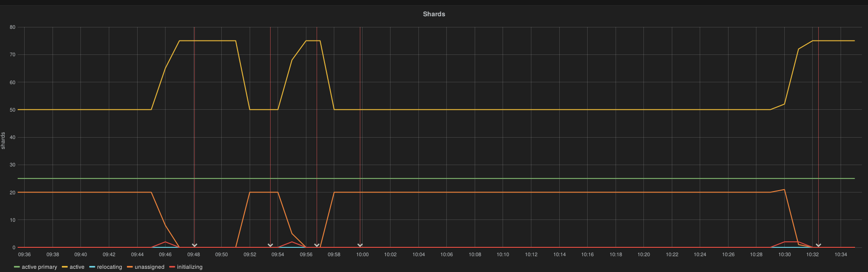Click the 10:00 x-axis time label

point(362,254)
